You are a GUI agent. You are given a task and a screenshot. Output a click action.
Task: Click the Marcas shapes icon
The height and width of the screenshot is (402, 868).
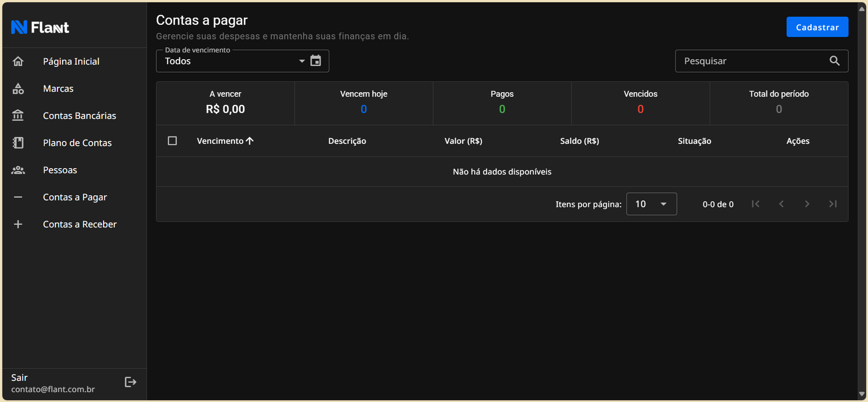coord(18,88)
